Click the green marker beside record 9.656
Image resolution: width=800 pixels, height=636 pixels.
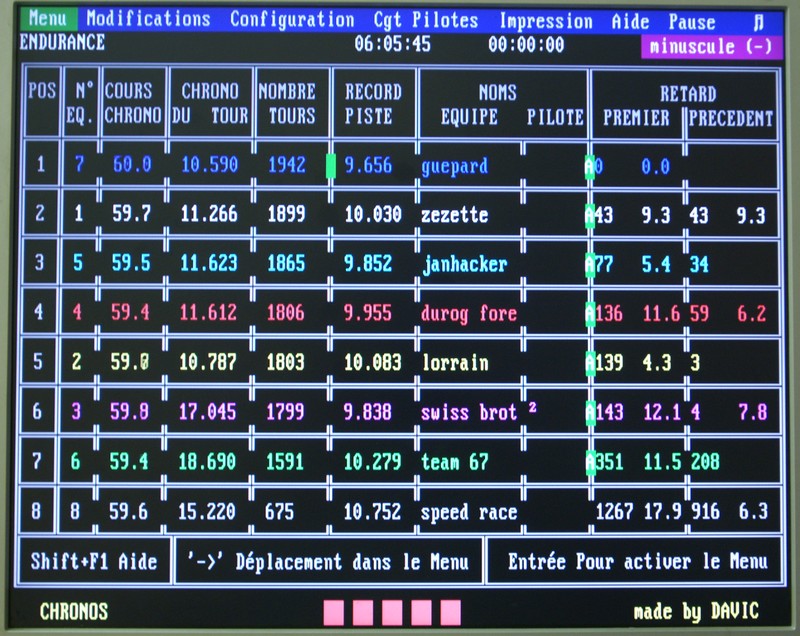tap(331, 165)
